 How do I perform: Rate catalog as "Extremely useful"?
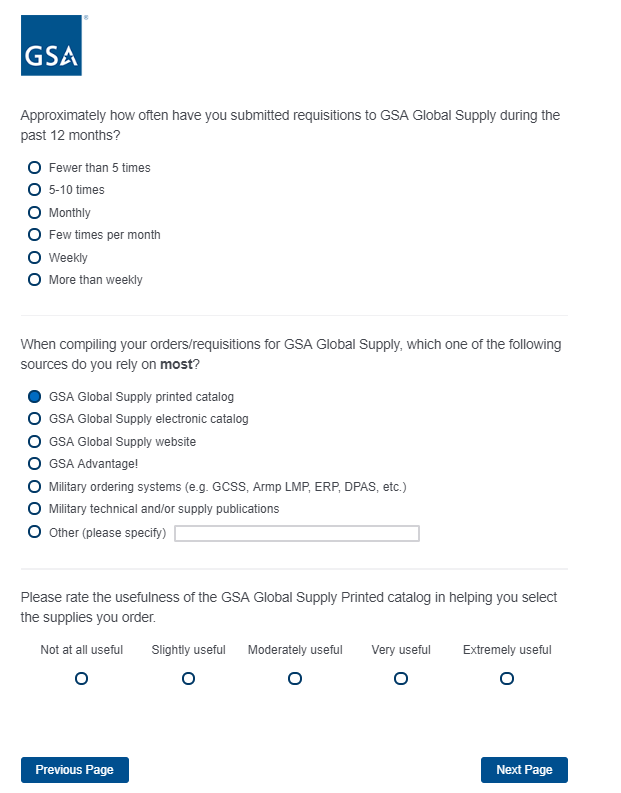[507, 679]
